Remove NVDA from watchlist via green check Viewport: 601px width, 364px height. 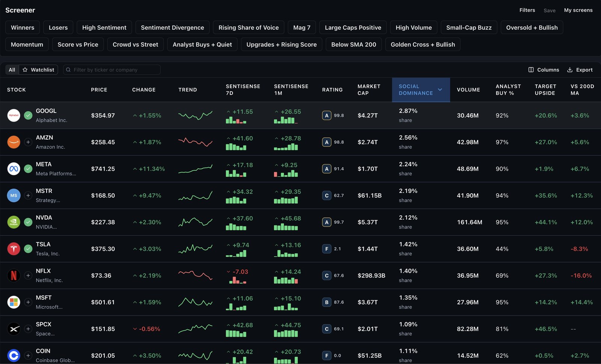pos(28,222)
